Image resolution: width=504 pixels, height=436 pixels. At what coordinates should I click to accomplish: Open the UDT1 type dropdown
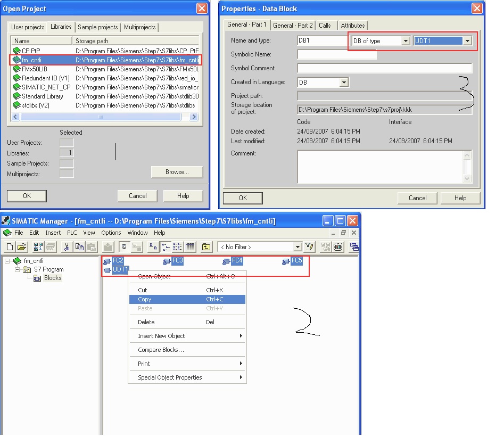[x=467, y=41]
